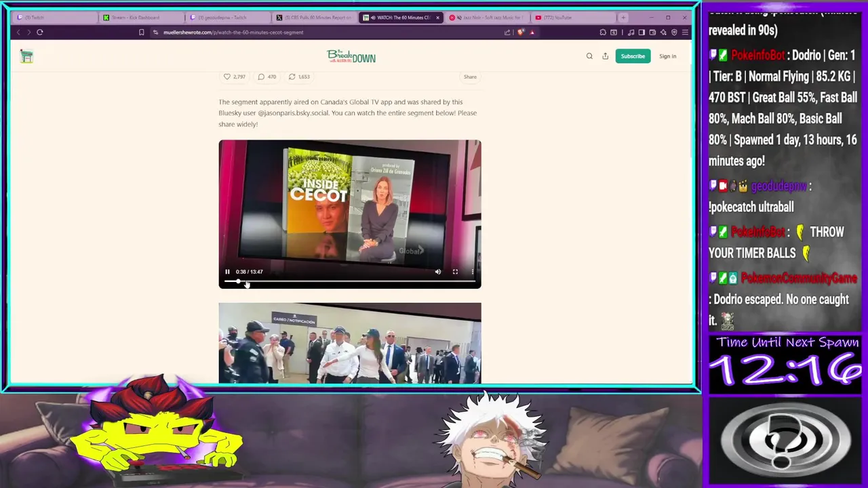Viewport: 868px width, 488px height.
Task: Click the publication avatar icon at page left
Action: coord(26,57)
